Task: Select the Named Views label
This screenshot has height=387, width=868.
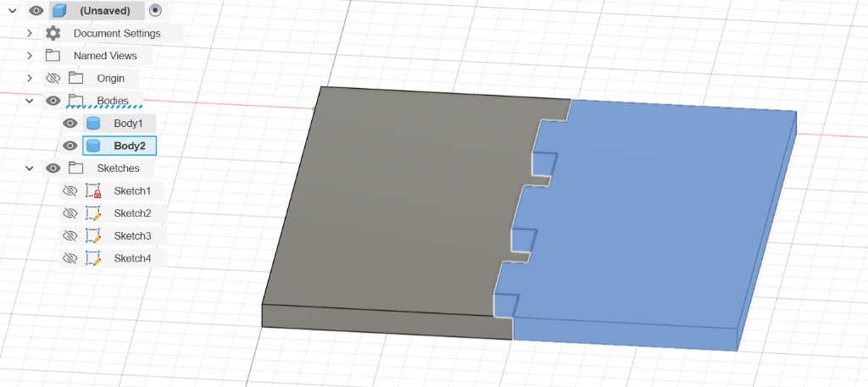Action: click(x=105, y=56)
